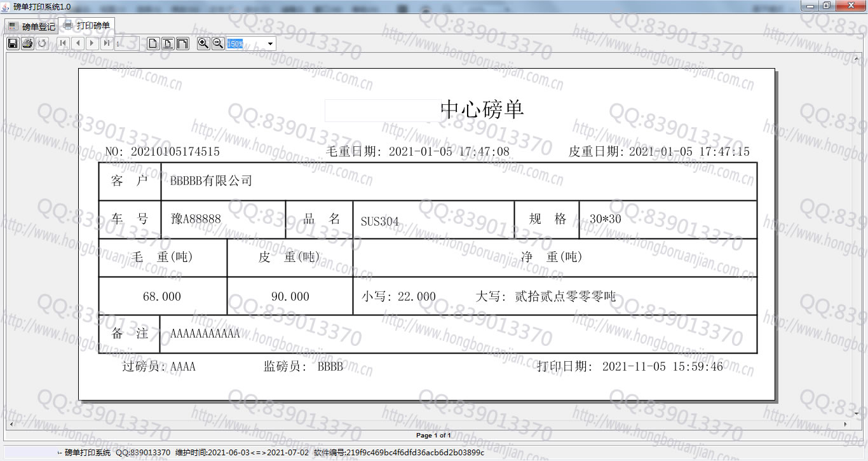Select the 打印磅单 tab

pos(86,25)
